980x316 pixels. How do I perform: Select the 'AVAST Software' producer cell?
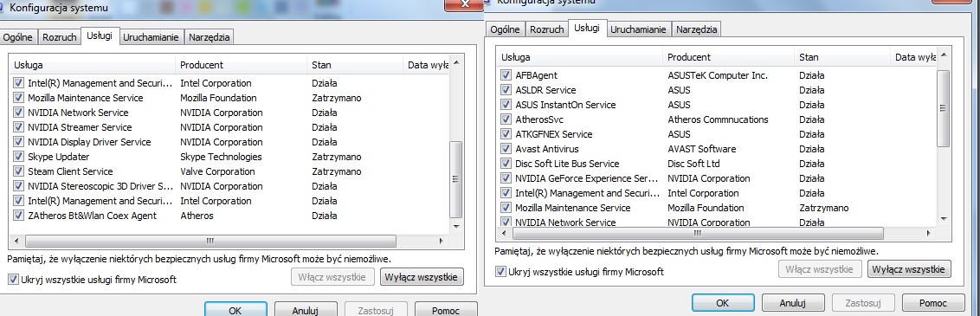[702, 149]
